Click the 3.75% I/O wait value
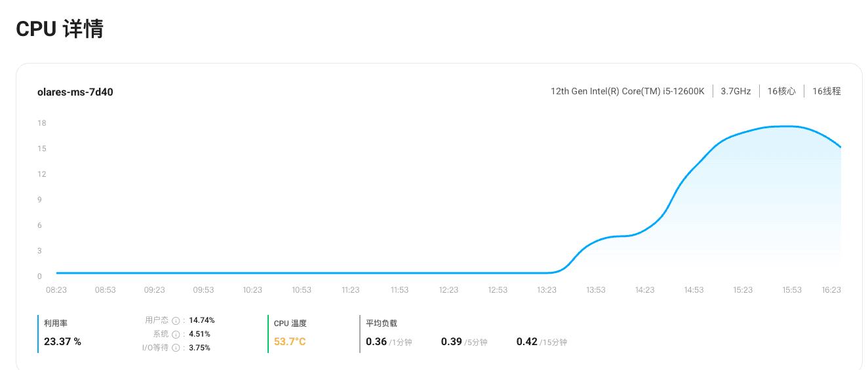The height and width of the screenshot is (370, 868). (x=199, y=348)
